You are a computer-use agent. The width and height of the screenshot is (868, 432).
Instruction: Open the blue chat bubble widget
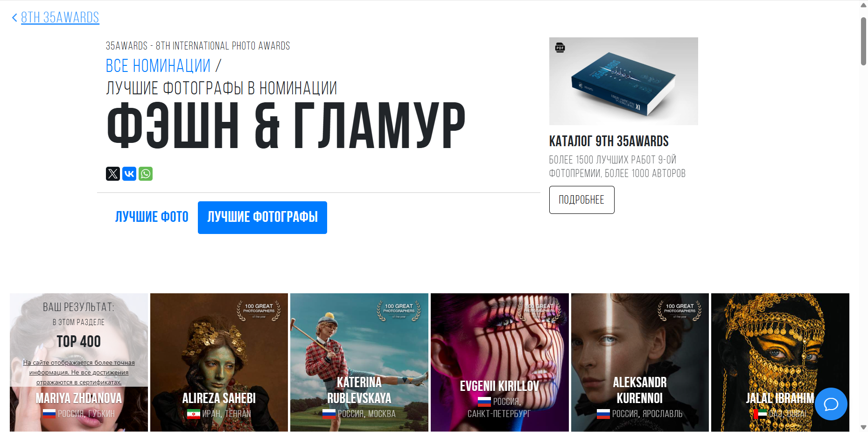click(x=831, y=404)
